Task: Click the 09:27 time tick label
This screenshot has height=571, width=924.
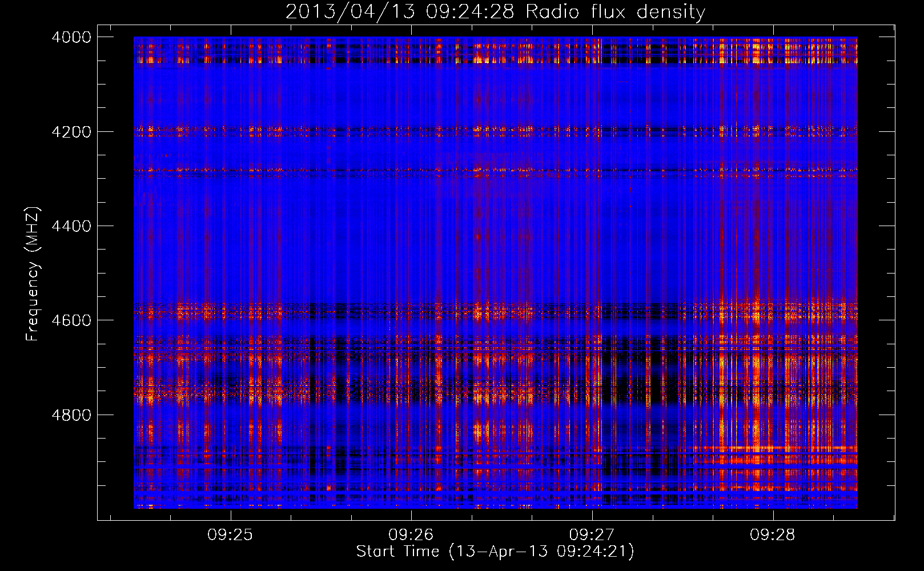Action: click(592, 535)
